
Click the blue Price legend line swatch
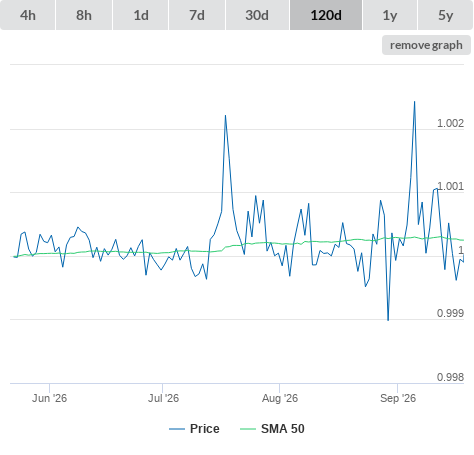[x=177, y=429]
